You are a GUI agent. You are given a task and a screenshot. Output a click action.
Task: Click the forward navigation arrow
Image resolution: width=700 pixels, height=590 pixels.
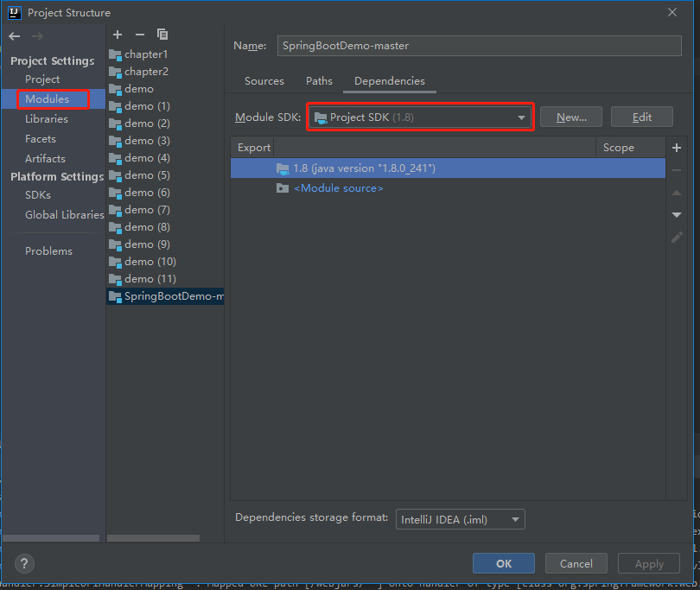[x=37, y=36]
